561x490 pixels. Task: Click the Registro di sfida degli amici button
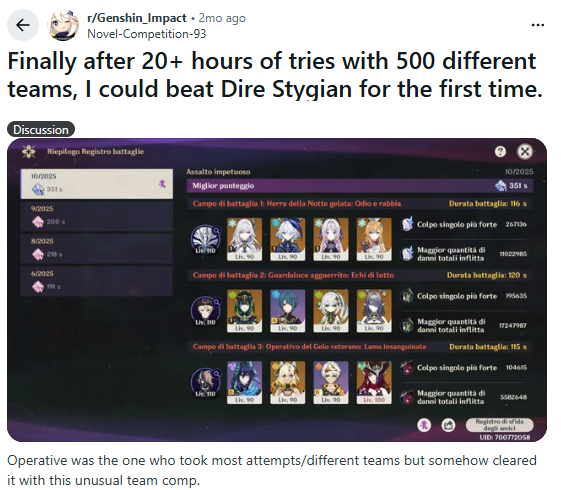(x=499, y=425)
